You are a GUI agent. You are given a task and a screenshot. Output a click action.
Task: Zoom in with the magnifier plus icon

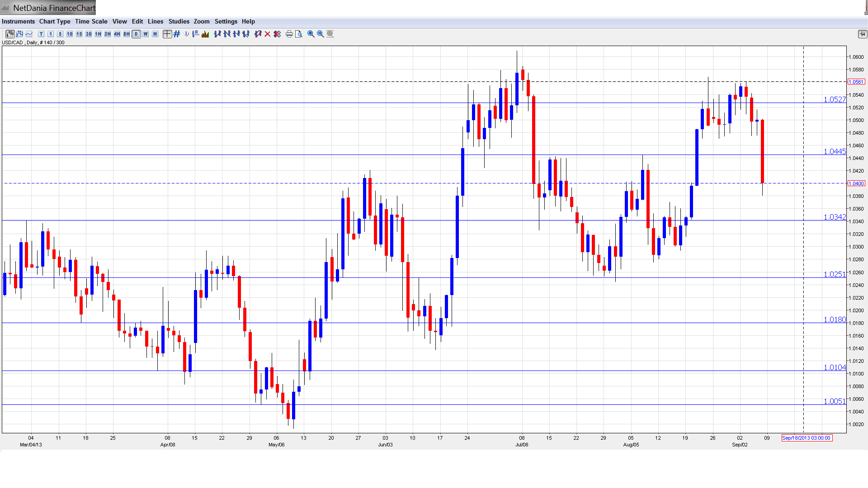[x=311, y=34]
